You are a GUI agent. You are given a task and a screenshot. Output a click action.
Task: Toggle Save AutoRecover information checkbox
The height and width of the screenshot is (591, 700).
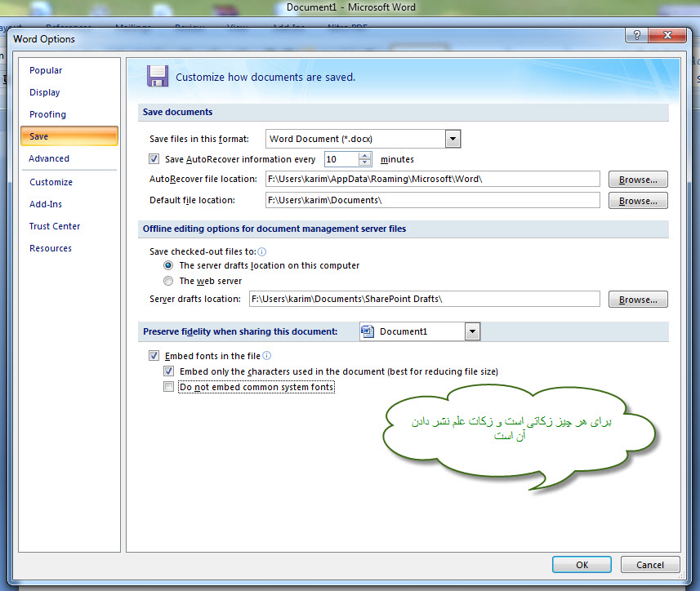(154, 159)
